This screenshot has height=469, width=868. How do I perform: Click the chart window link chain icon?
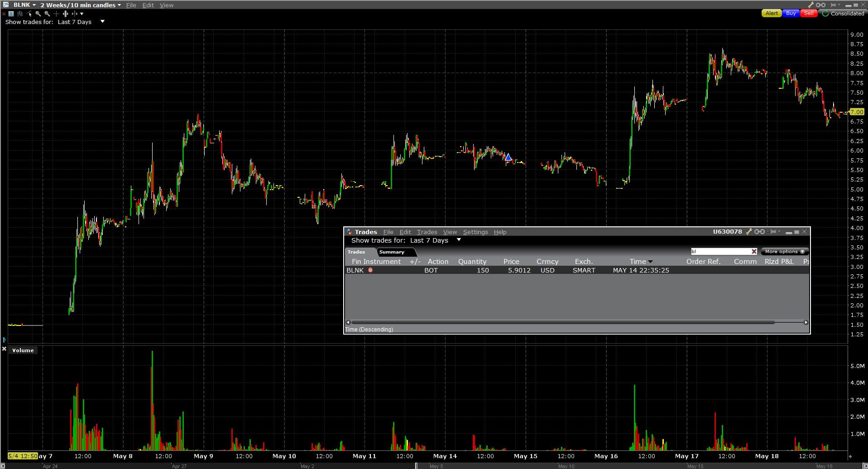820,5
